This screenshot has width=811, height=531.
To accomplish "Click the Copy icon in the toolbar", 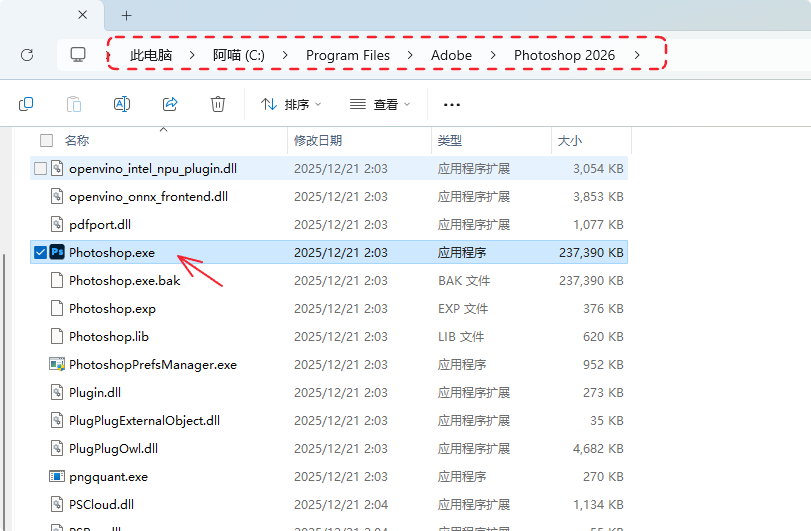I will 26,104.
